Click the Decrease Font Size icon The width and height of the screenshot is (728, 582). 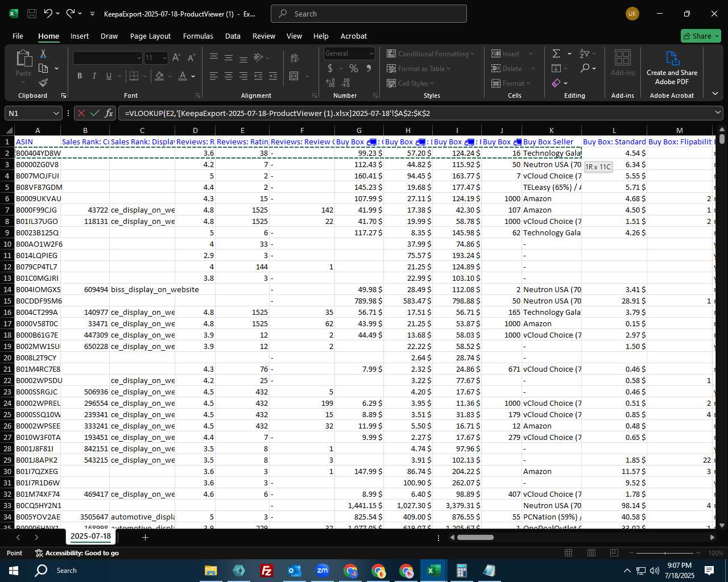click(191, 57)
